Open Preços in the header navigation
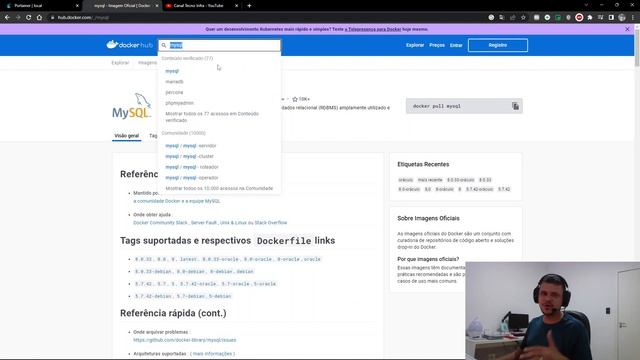The image size is (640, 360). click(437, 45)
